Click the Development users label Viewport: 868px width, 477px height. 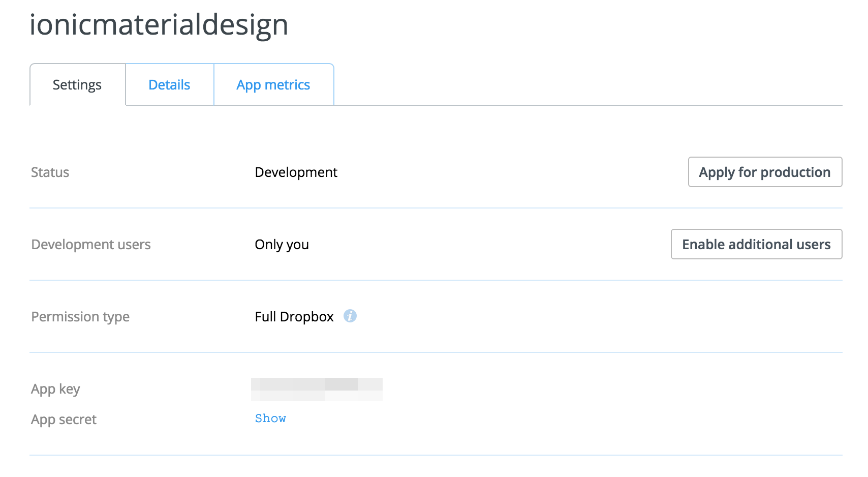click(x=91, y=245)
